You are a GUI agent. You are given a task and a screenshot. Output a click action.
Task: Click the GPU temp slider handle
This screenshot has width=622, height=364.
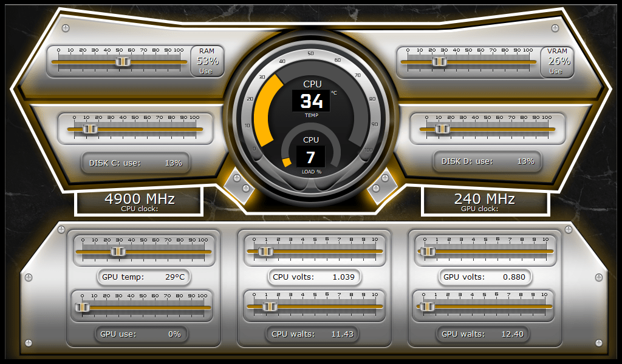tap(118, 251)
